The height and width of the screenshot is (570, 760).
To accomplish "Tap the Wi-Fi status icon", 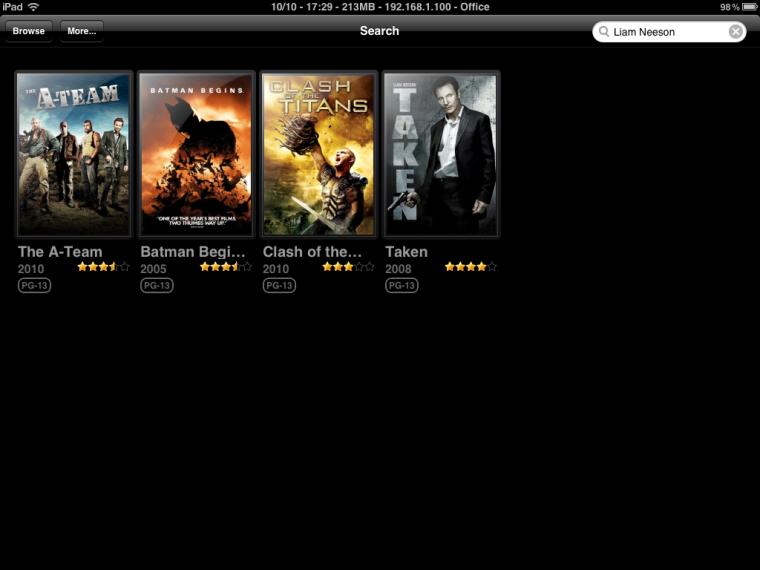I will click(x=33, y=7).
